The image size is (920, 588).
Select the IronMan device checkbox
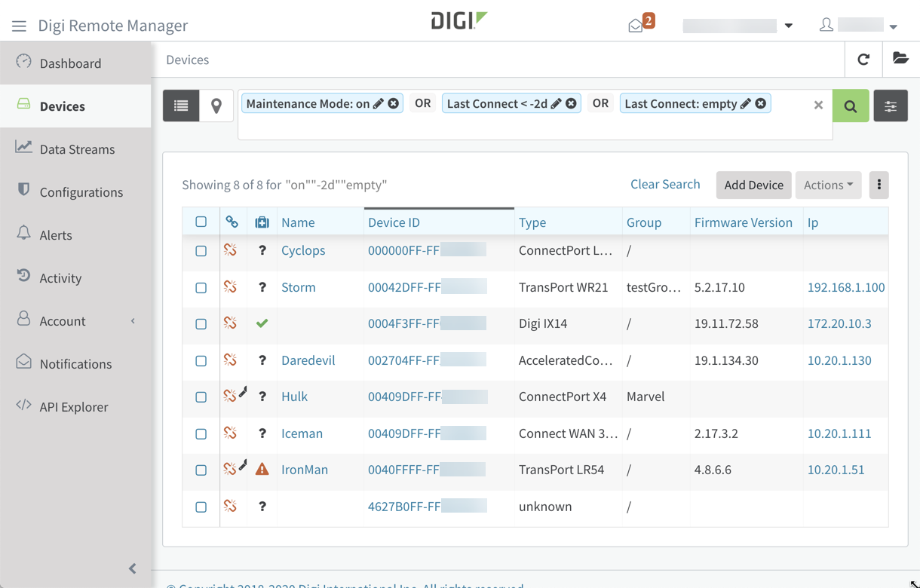coord(201,470)
